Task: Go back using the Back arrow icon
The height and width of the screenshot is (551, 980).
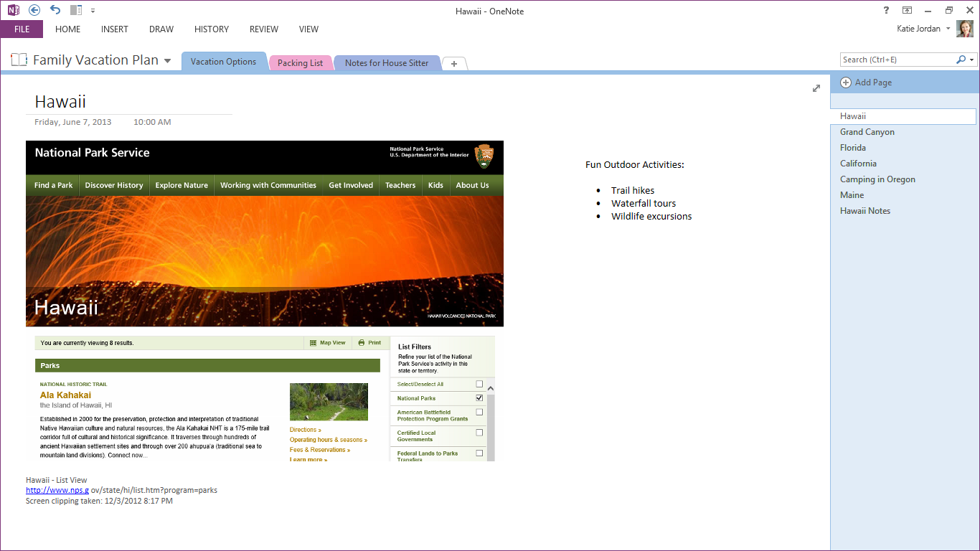Action: 34,10
